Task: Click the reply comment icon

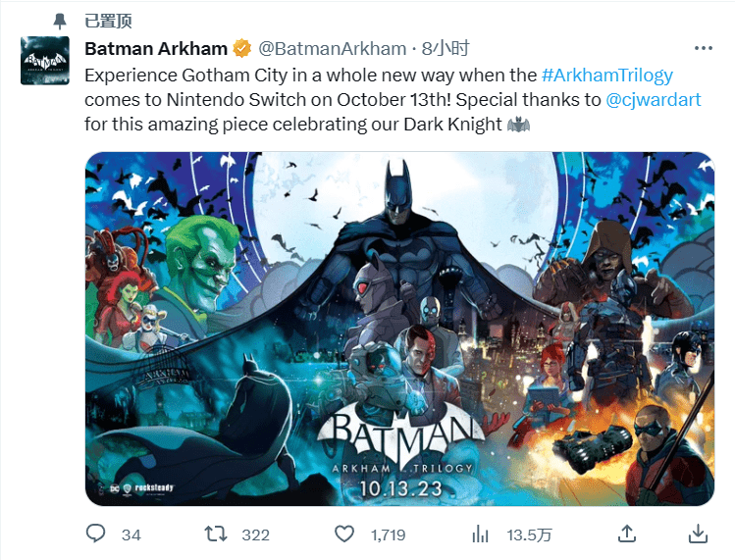Action: (x=96, y=534)
